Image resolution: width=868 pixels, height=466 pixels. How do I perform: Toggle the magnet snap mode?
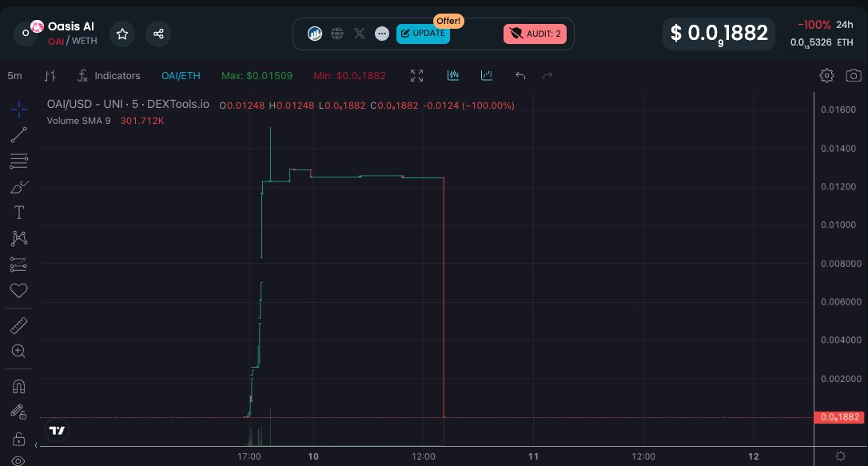(x=19, y=386)
